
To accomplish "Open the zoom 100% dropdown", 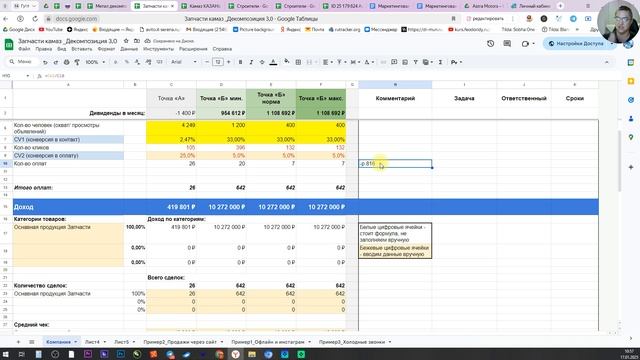I will (x=95, y=62).
